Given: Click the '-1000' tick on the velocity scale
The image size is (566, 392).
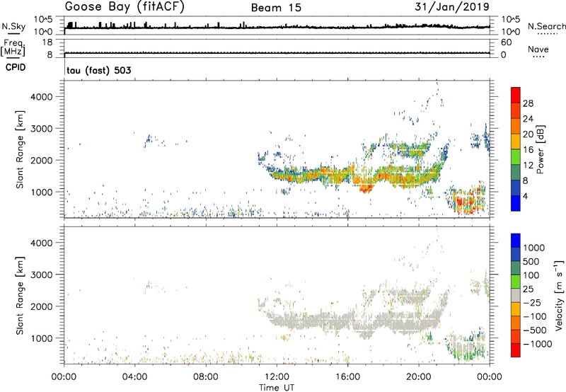Looking at the screenshot, I should pos(537,344).
